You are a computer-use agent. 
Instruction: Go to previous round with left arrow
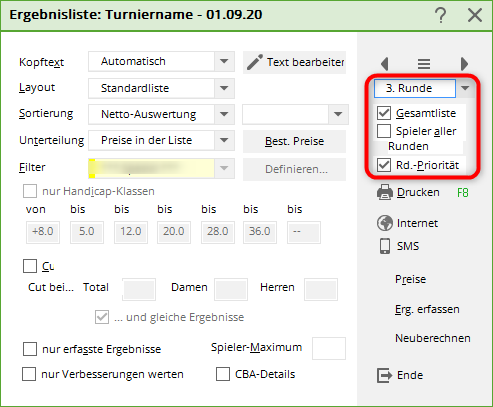coord(385,63)
